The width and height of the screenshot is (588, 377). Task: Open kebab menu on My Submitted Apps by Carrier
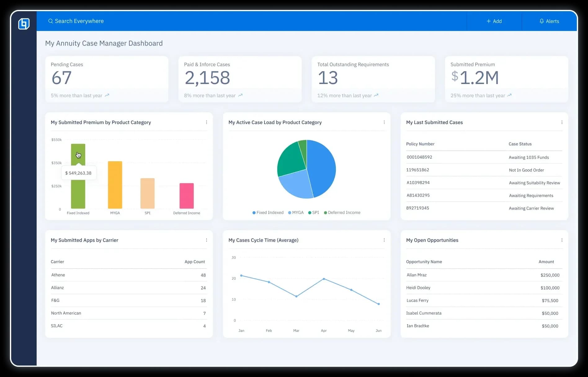207,240
